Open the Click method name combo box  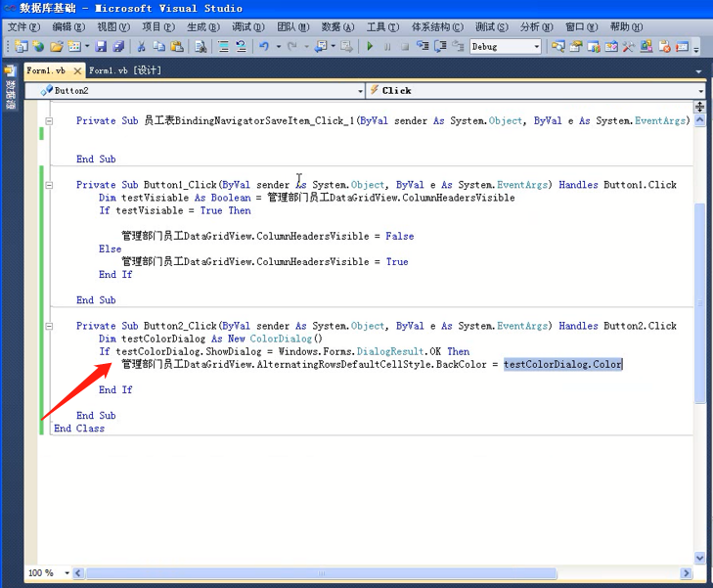coord(536,90)
